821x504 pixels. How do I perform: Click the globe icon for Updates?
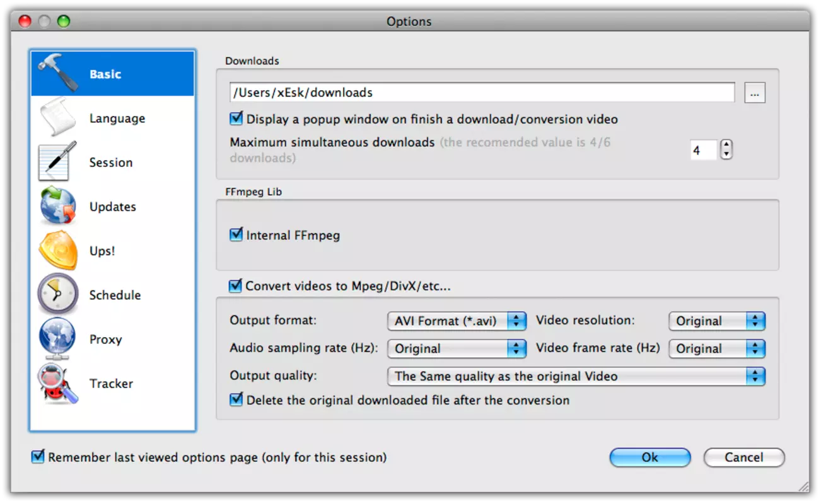(x=58, y=206)
